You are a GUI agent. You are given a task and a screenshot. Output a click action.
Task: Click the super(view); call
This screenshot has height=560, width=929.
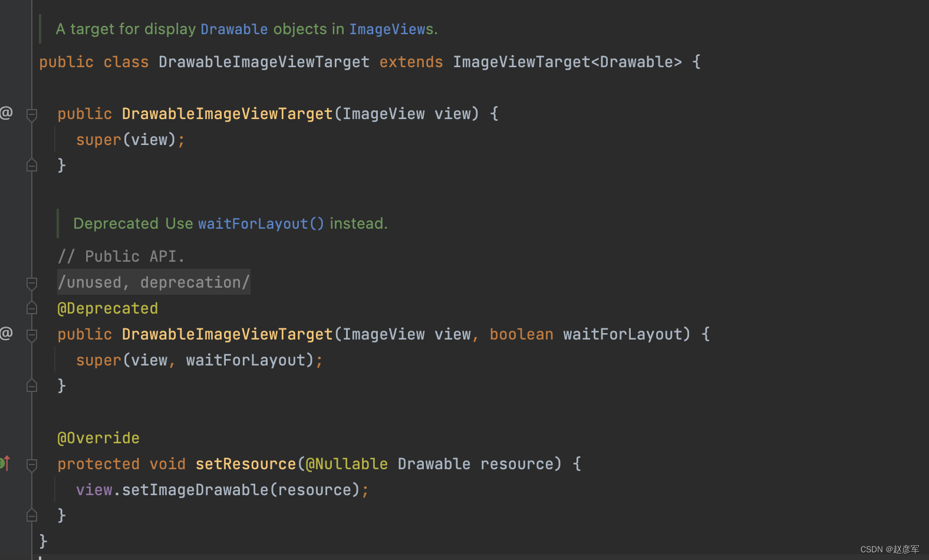click(130, 140)
